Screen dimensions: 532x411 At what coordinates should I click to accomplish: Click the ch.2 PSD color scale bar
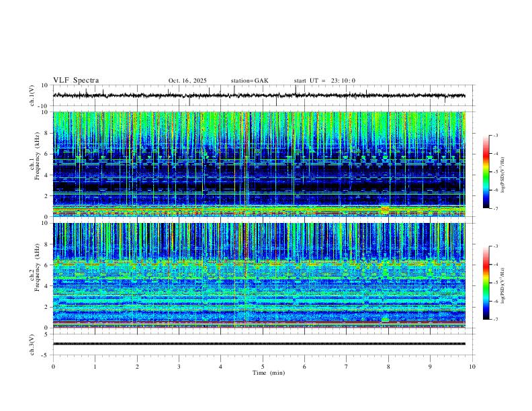coord(486,283)
